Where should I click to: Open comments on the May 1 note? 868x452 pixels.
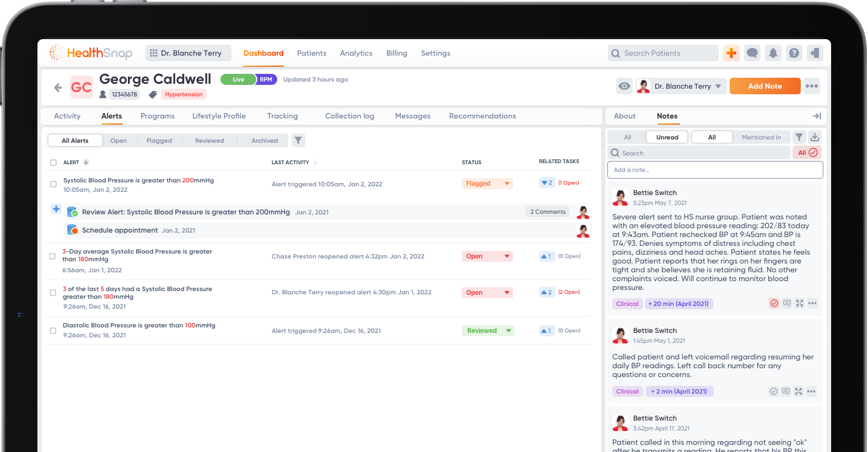click(x=786, y=391)
